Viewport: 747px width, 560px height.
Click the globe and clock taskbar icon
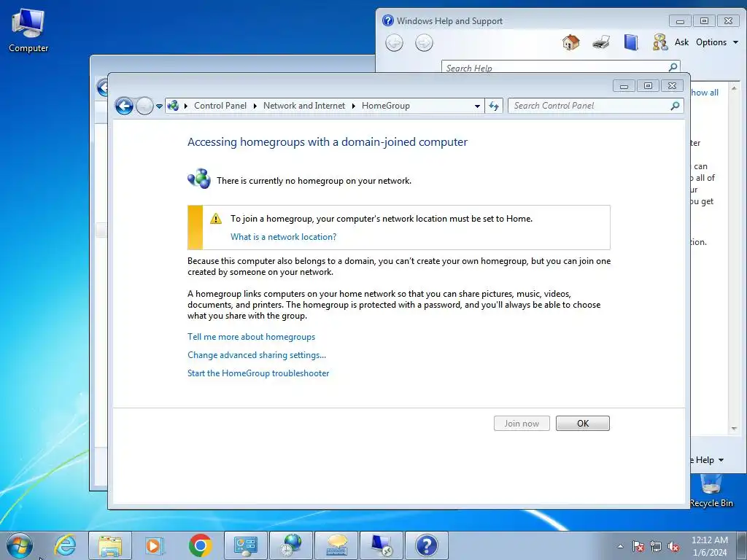pos(291,545)
